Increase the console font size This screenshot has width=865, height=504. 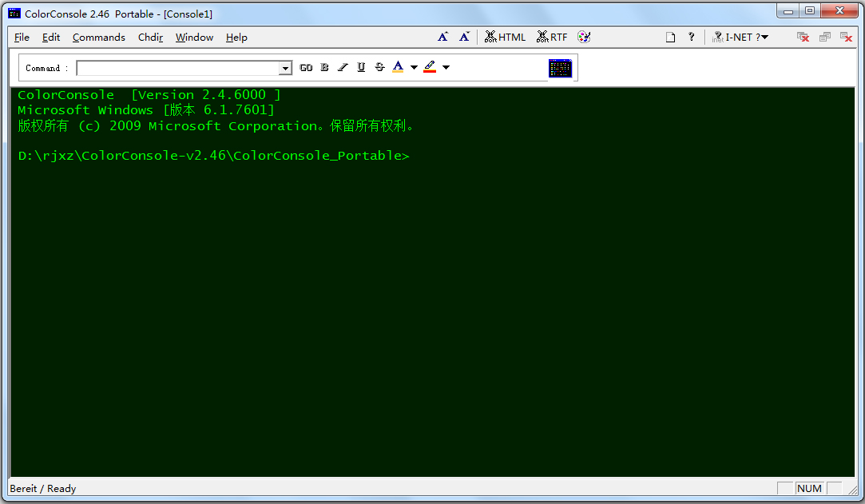point(443,37)
